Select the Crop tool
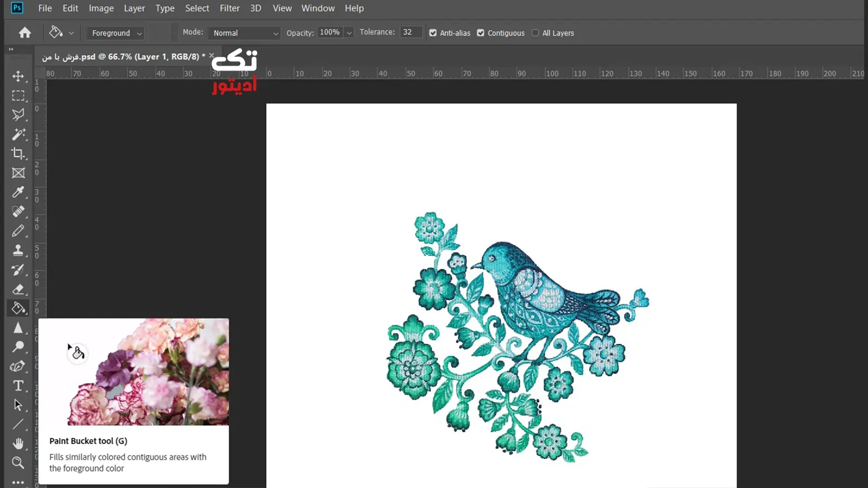Screen dimensions: 868x488 tap(18, 153)
